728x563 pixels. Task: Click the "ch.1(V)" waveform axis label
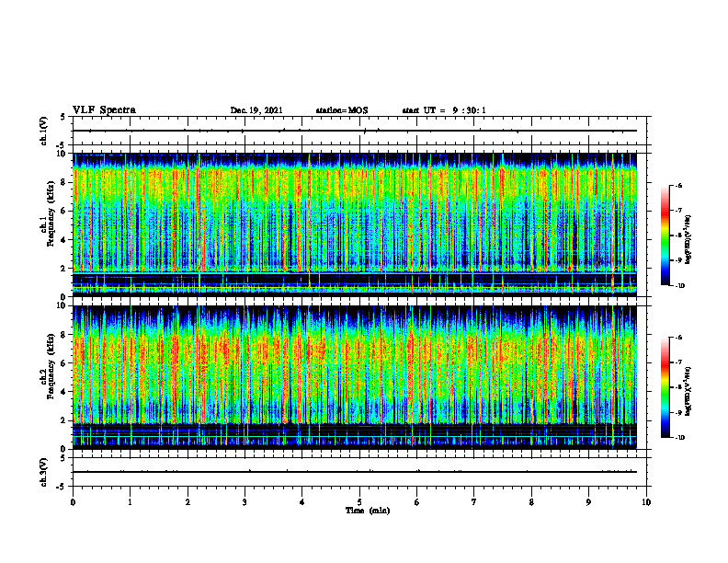click(43, 131)
